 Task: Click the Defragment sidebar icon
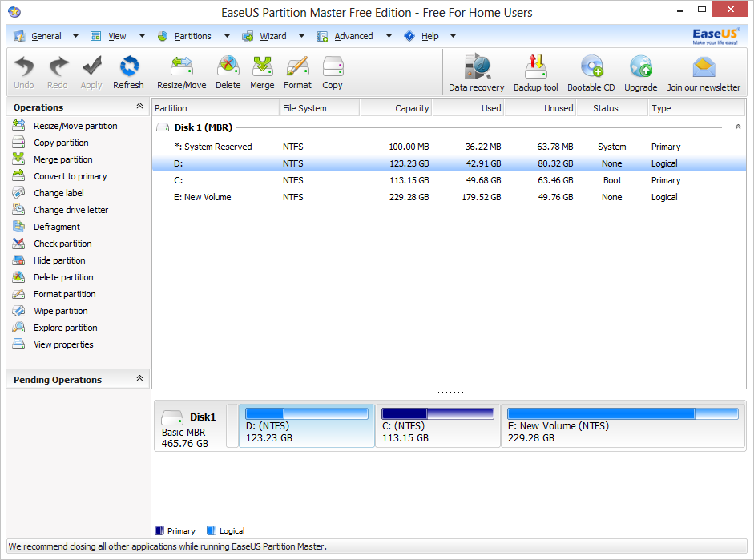point(18,227)
